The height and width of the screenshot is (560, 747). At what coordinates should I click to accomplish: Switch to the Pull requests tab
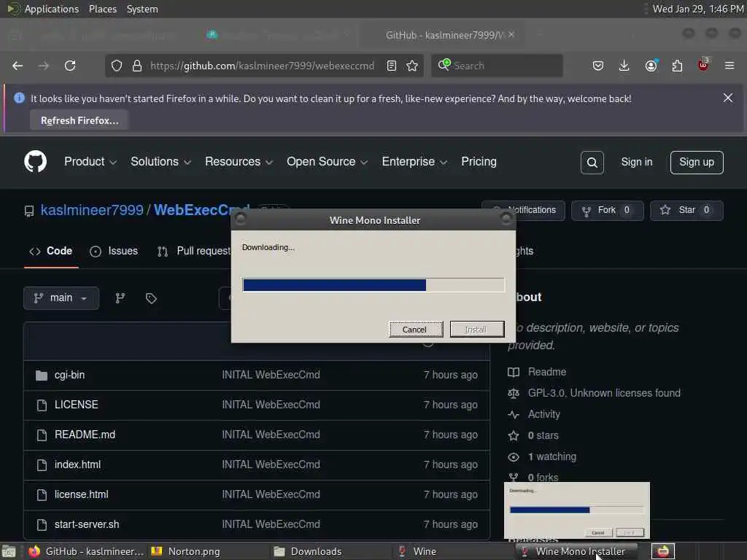coord(194,251)
